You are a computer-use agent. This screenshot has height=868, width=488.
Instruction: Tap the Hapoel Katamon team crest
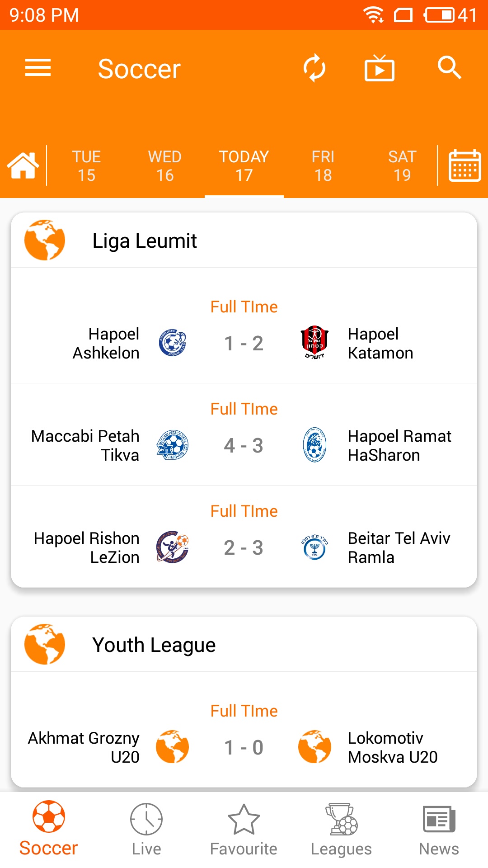pos(314,343)
